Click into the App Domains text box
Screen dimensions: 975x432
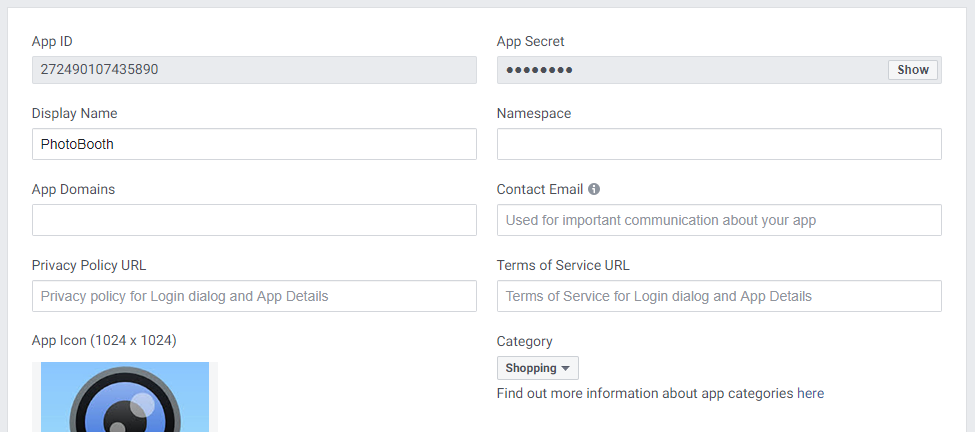(254, 220)
